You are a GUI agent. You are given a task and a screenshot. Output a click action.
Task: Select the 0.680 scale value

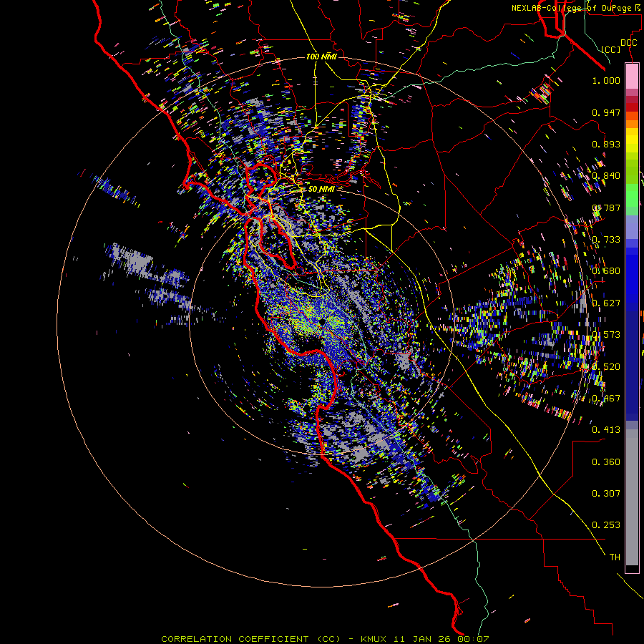coord(606,271)
